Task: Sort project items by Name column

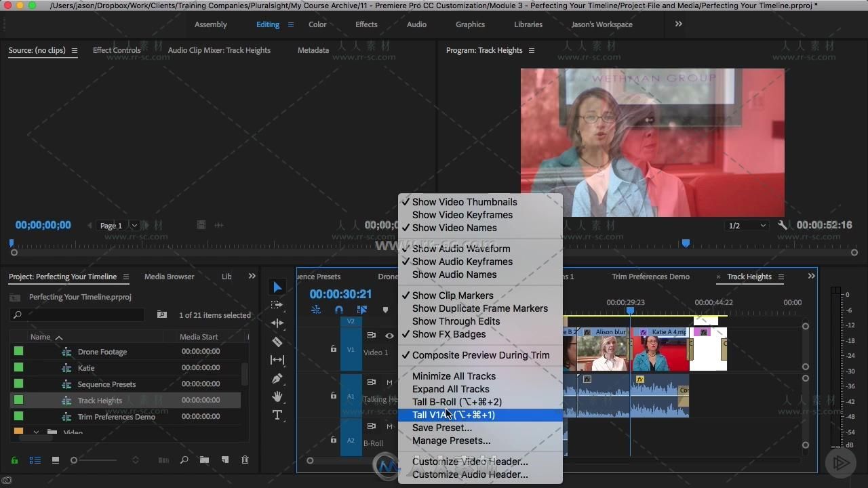Action: pos(40,337)
